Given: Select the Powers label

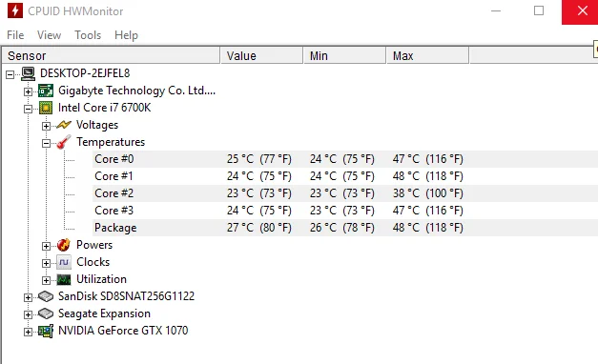Looking at the screenshot, I should pyautogui.click(x=94, y=245).
